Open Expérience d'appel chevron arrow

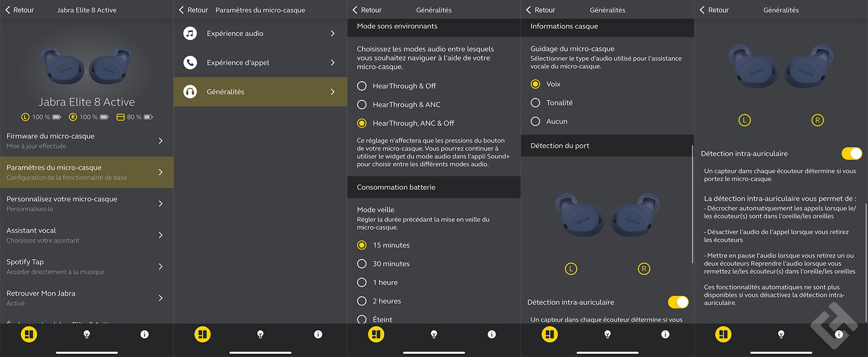click(x=333, y=62)
